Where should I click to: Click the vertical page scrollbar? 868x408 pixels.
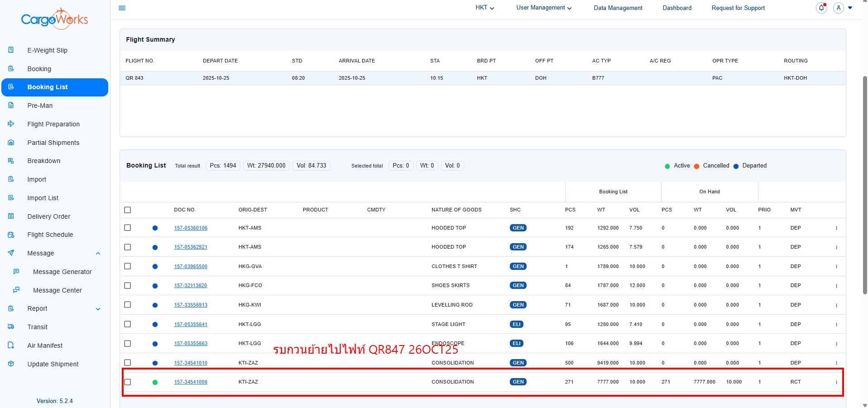click(x=864, y=186)
